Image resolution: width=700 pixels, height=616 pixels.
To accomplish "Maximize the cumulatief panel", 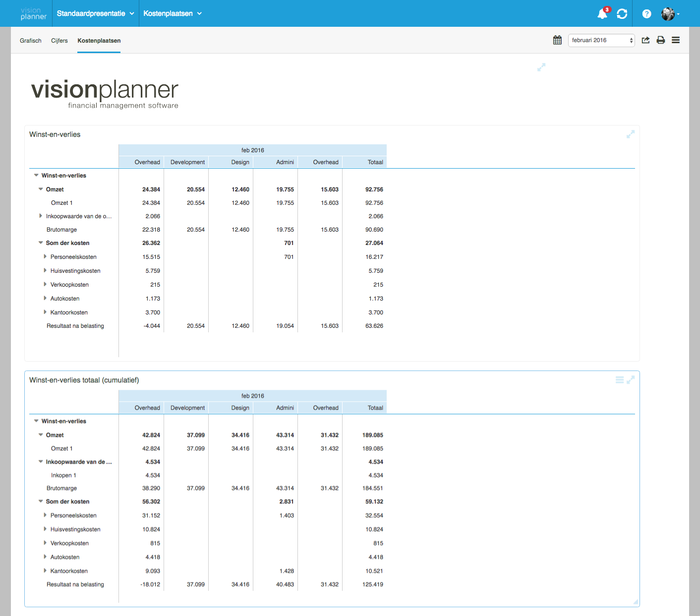I will tap(631, 380).
